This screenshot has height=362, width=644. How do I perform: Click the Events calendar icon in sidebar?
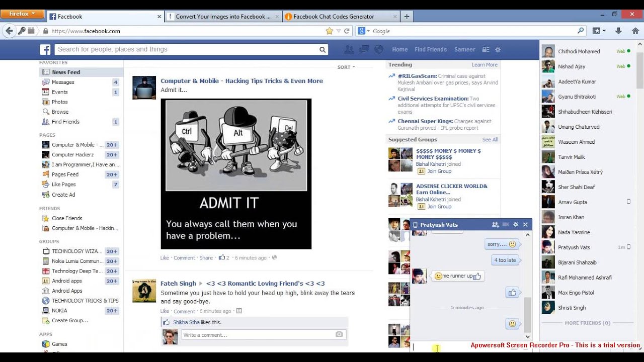46,92
